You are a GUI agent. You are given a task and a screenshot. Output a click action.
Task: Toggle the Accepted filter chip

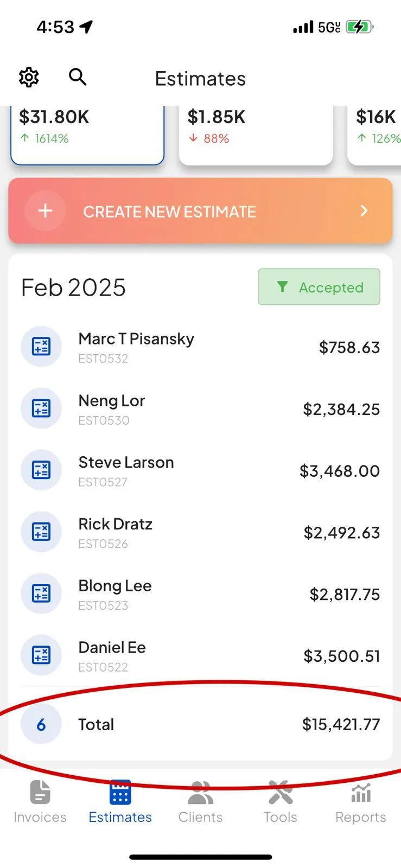(x=319, y=287)
